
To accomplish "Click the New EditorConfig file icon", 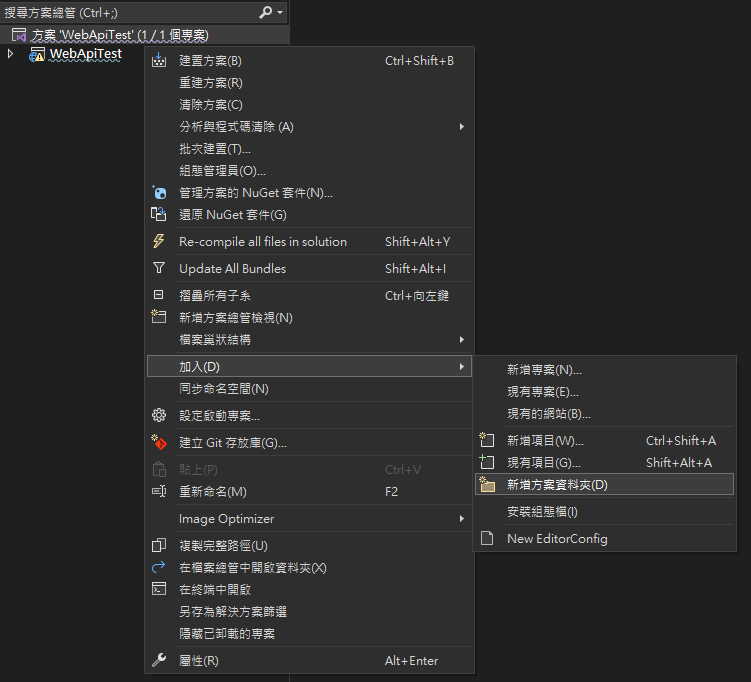I will point(487,538).
